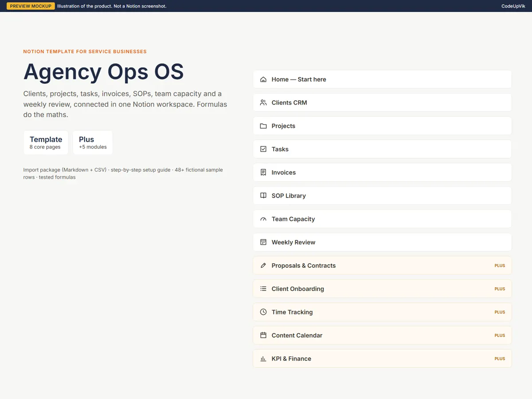Click the house icon beside Home — Start here
532x399 pixels.
pyautogui.click(x=263, y=79)
